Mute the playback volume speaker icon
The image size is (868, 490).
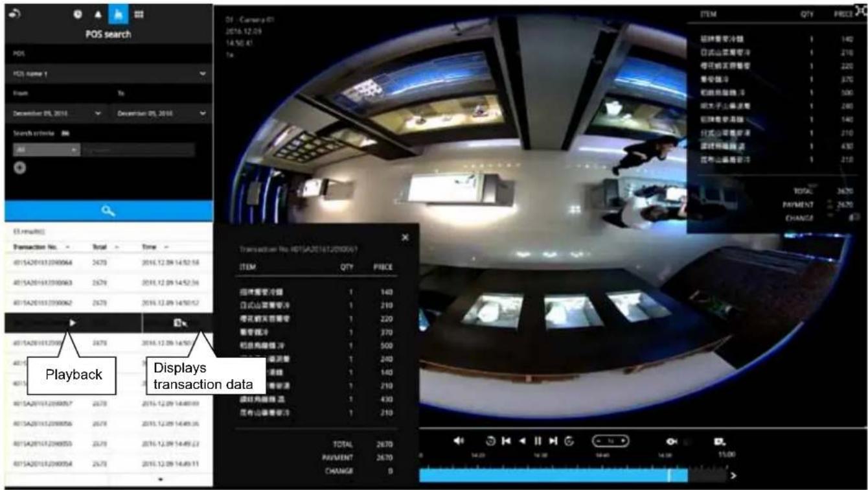coord(459,441)
